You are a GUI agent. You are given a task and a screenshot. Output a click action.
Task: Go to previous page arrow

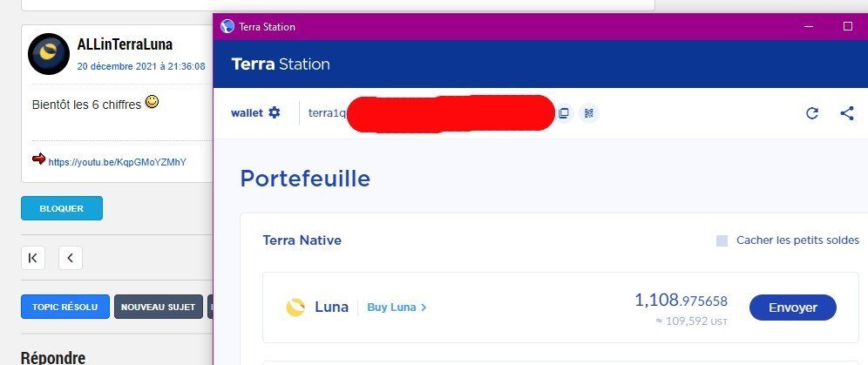(71, 258)
